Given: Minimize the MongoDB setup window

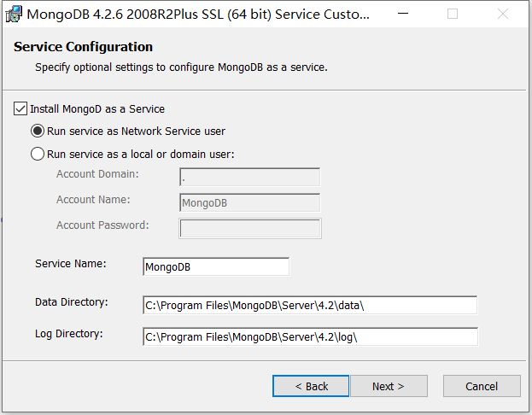Looking at the screenshot, I should coord(412,15).
